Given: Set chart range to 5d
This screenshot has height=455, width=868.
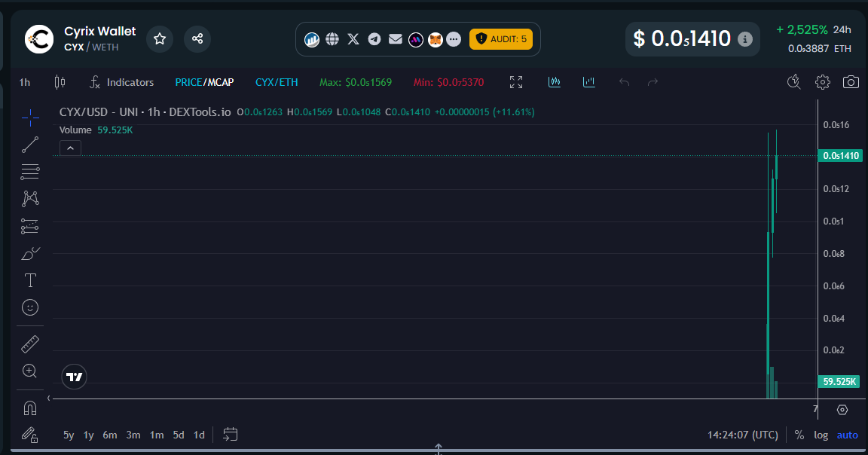Looking at the screenshot, I should click(x=179, y=435).
